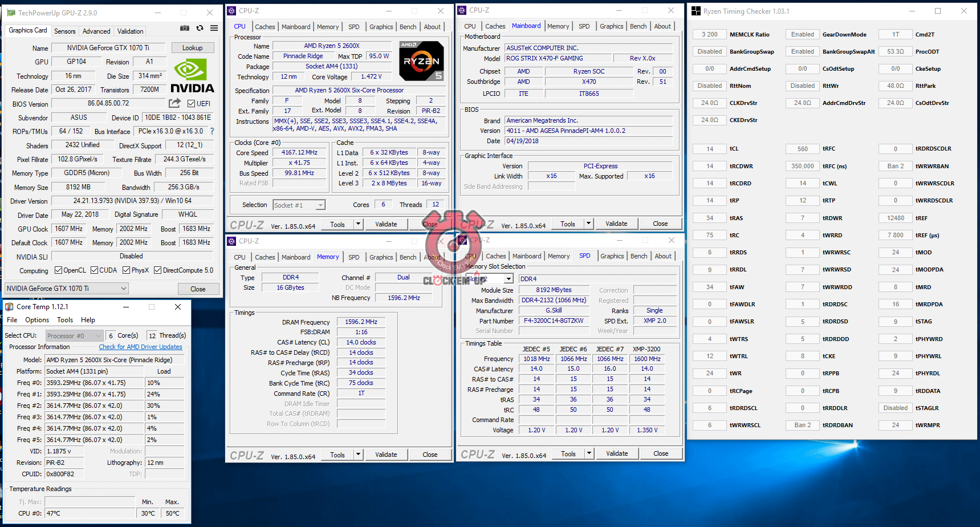Toggle the UEFI checkbox in GPU-Z
This screenshot has width=980, height=527.
pyautogui.click(x=192, y=104)
